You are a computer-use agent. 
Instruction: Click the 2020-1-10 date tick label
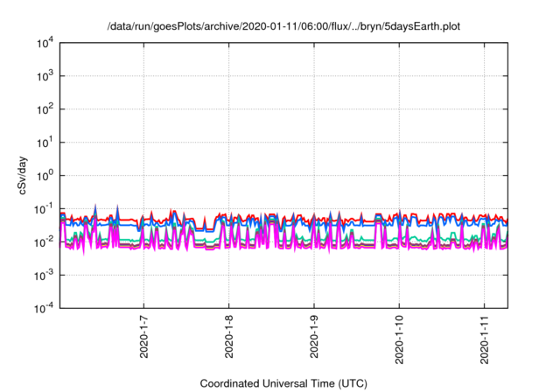coord(399,339)
